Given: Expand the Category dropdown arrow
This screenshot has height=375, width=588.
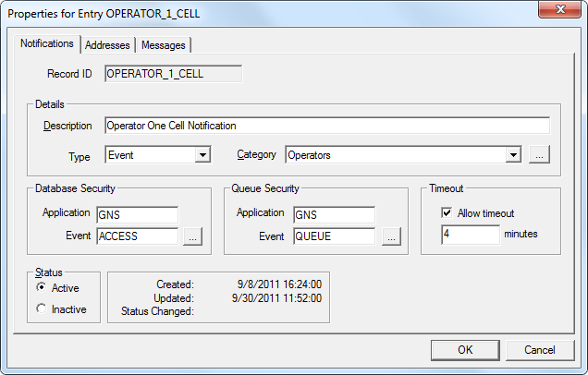Looking at the screenshot, I should click(x=513, y=155).
